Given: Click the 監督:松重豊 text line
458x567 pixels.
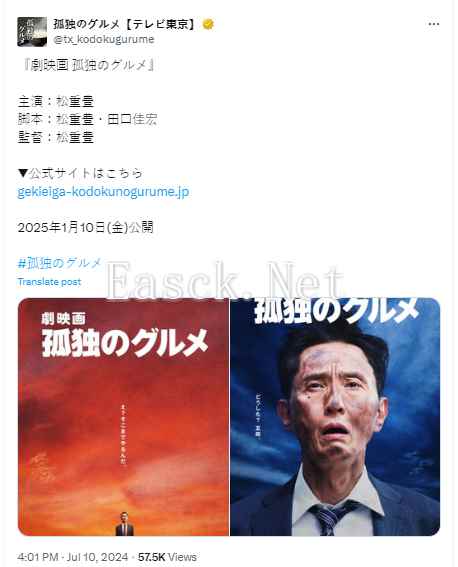Looking at the screenshot, I should [56, 137].
